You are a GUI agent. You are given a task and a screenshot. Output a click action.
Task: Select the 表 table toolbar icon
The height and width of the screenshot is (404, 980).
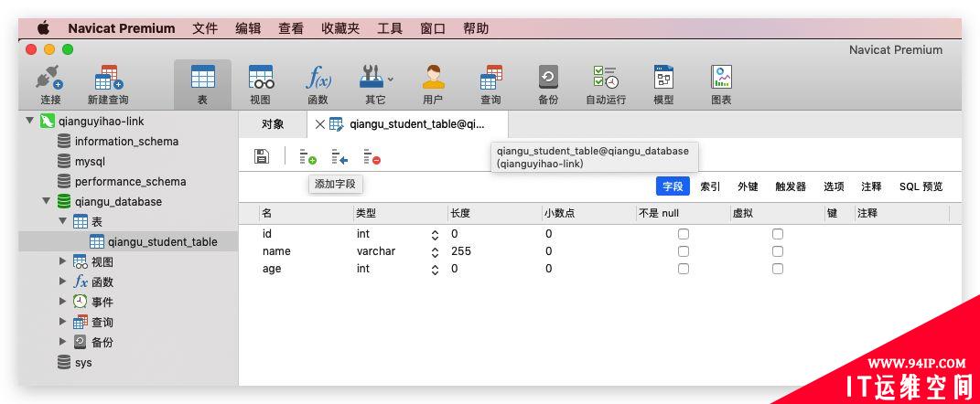click(202, 84)
